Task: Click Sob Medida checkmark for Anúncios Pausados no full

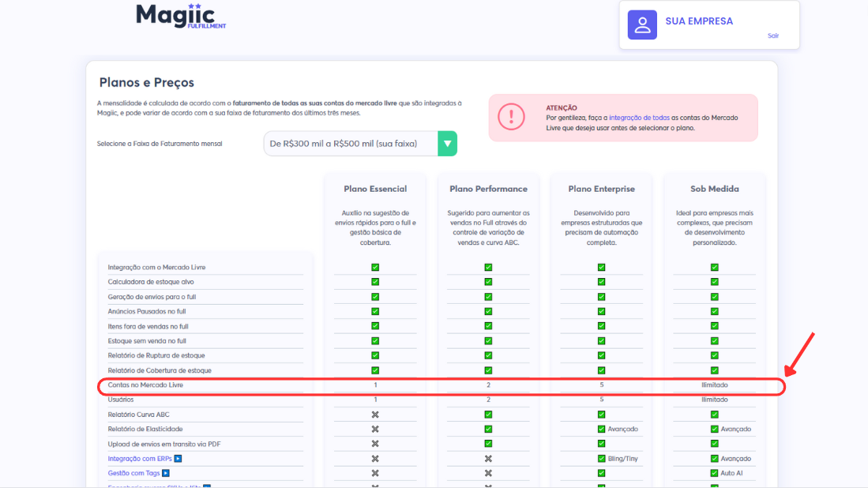Action: [714, 311]
